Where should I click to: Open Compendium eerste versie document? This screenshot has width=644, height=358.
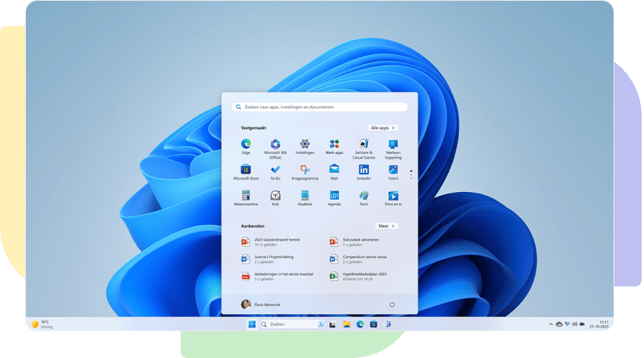point(358,259)
